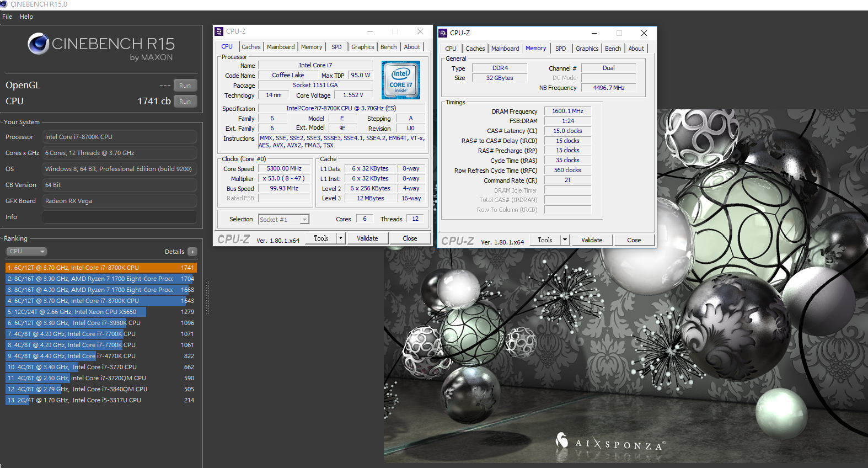The image size is (868, 468).
Task: Open ranking Details arrow icon
Action: point(192,252)
